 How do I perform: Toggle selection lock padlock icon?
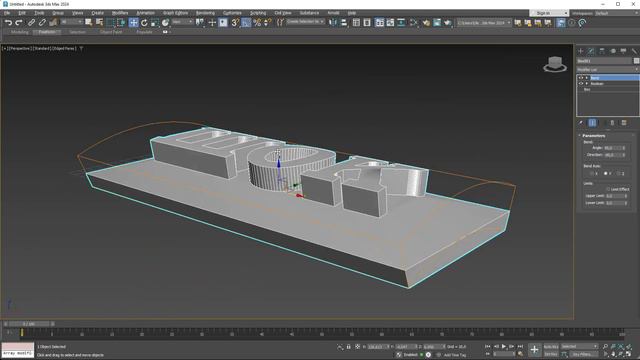click(349, 347)
